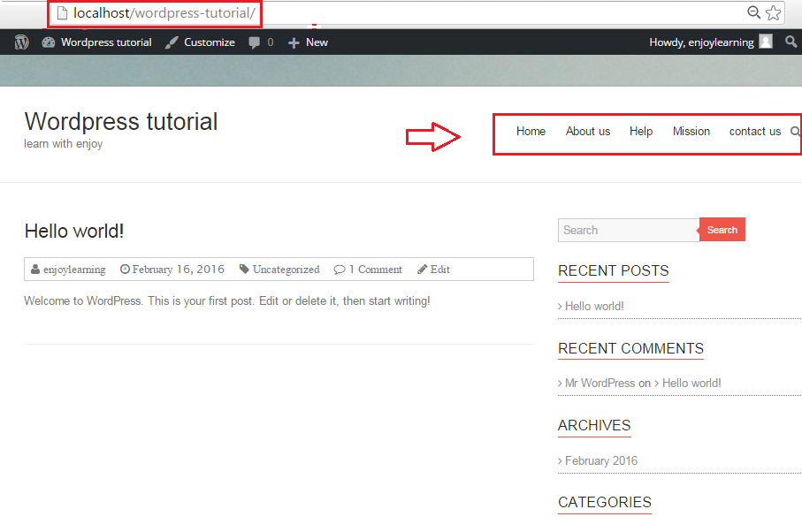
Task: Click the pencil icon next to Edit
Action: point(422,270)
